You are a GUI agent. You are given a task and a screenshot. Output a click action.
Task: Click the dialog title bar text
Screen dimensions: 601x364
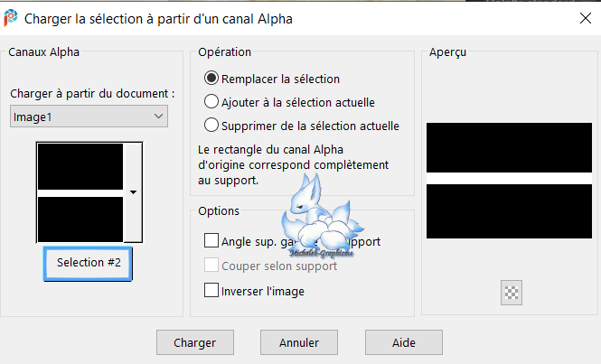click(x=158, y=19)
